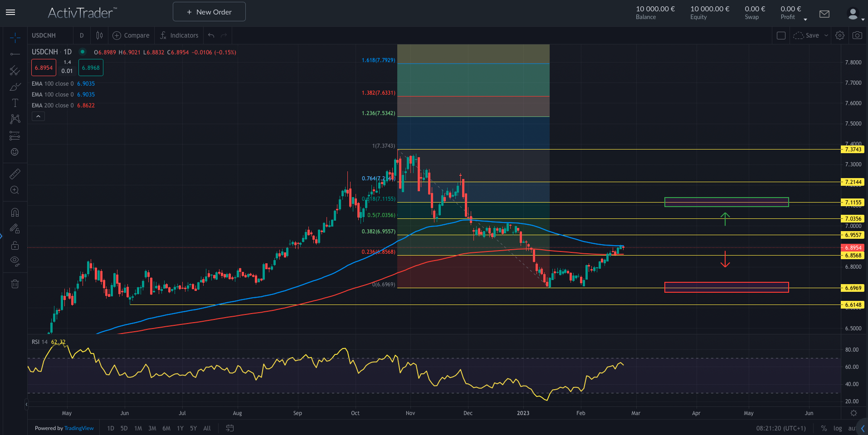Open Indicators via the fx icon
868x435 pixels.
point(163,35)
